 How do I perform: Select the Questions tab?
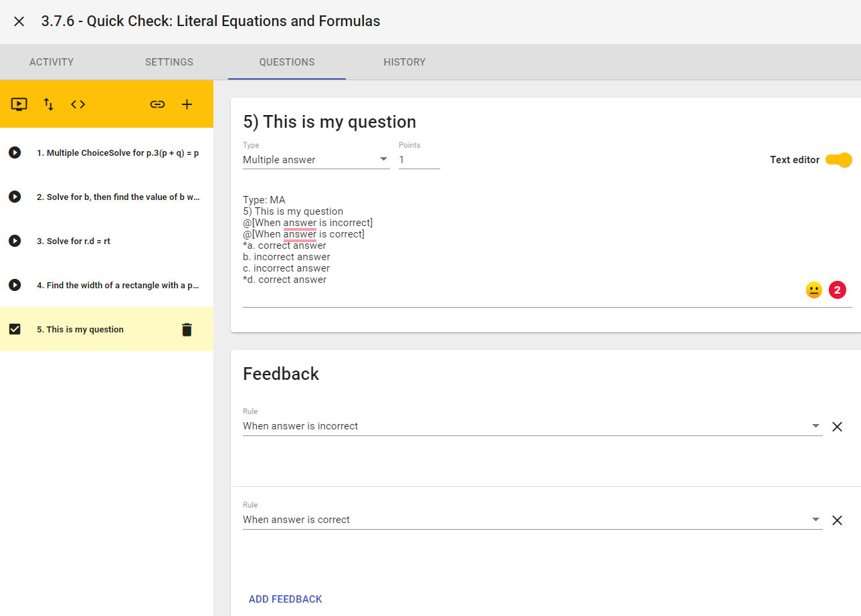click(287, 62)
